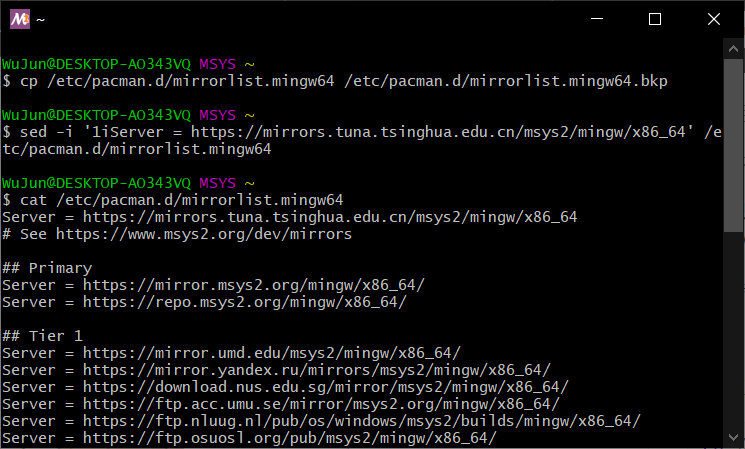Click the mirror.msys2.org server URL

pyautogui.click(x=254, y=285)
